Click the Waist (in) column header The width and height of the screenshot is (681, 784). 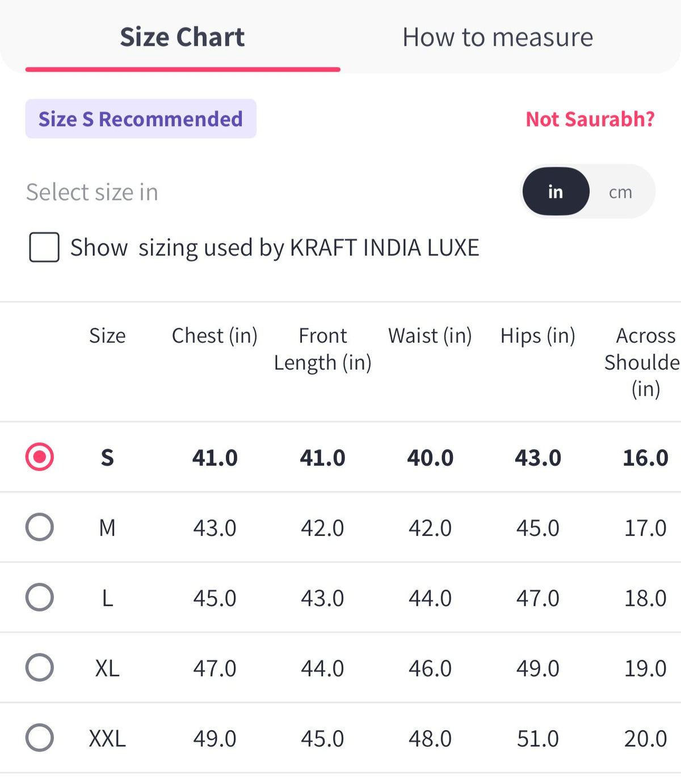(x=430, y=336)
